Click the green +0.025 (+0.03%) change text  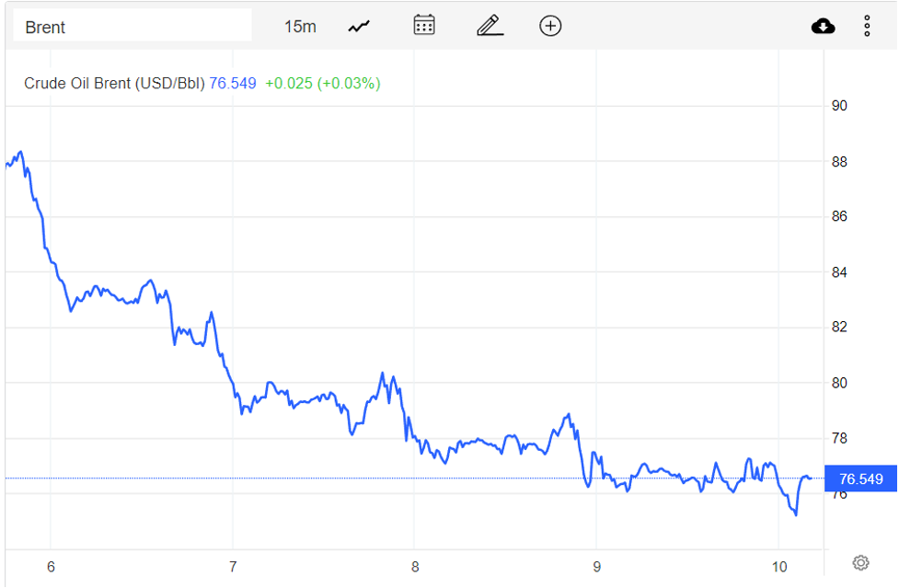pyautogui.click(x=322, y=84)
